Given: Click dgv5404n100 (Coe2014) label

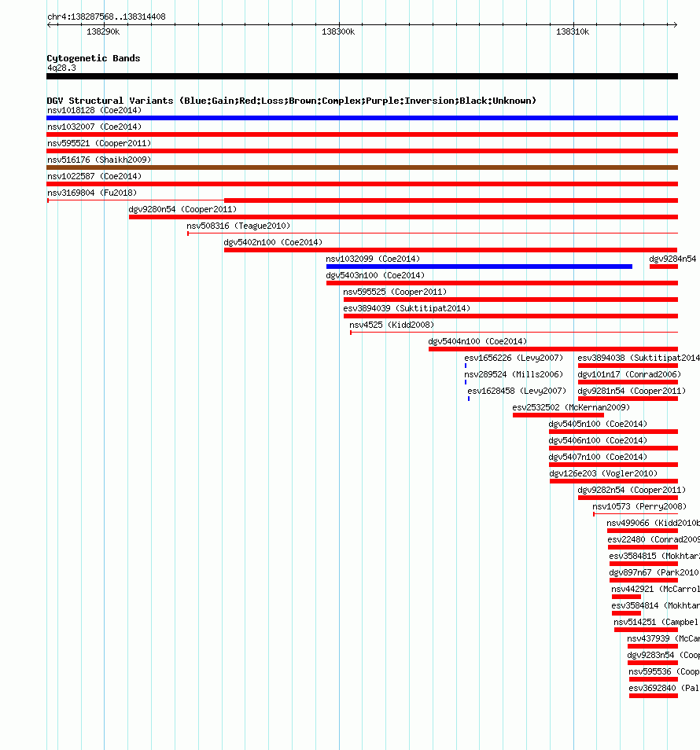Looking at the screenshot, I should click(x=477, y=341).
